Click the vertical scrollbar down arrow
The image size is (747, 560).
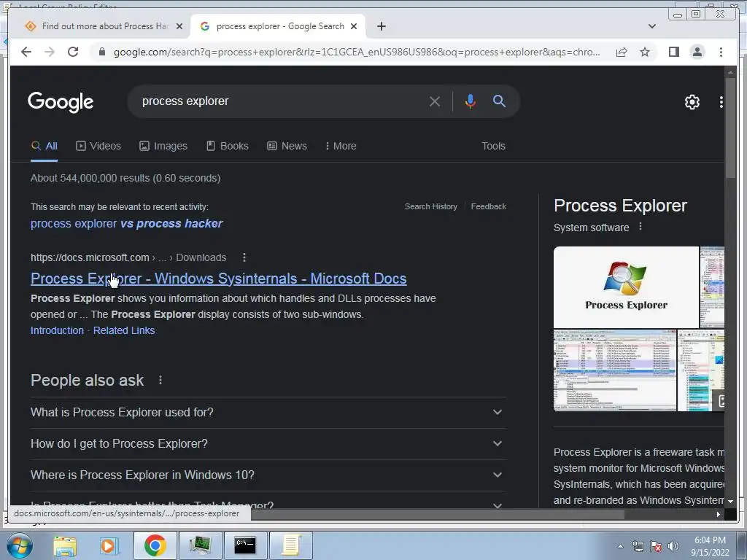coord(730,502)
